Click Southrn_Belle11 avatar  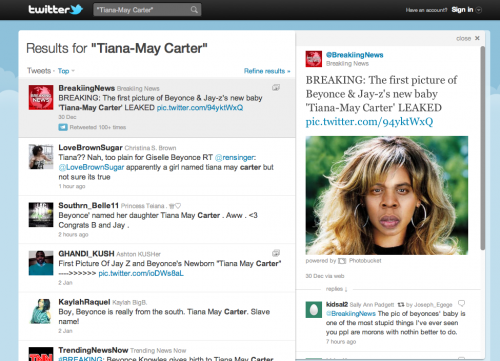pos(41,215)
